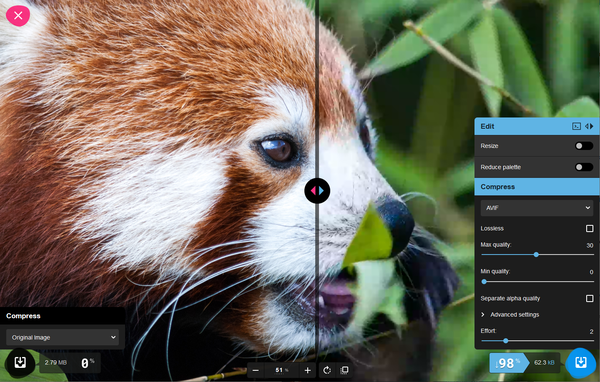Check Separate alpha quality
The height and width of the screenshot is (382, 600).
tap(590, 298)
